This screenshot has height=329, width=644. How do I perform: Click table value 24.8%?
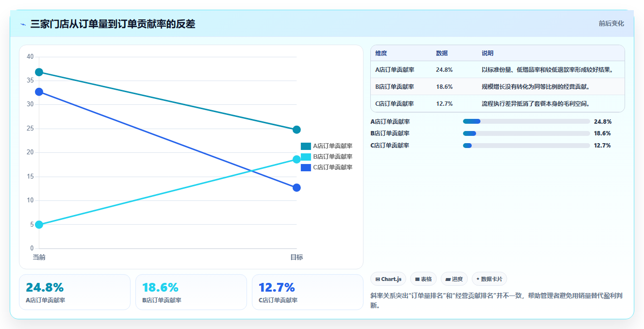point(444,70)
